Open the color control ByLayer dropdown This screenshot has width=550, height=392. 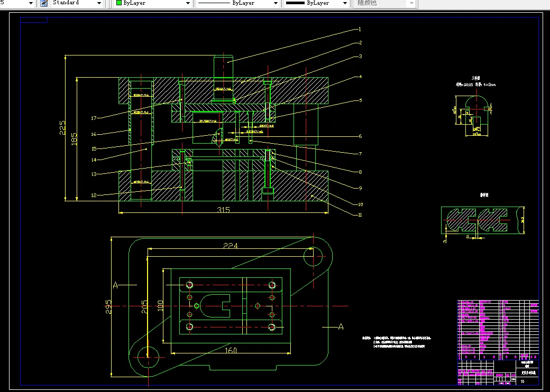(x=188, y=3)
